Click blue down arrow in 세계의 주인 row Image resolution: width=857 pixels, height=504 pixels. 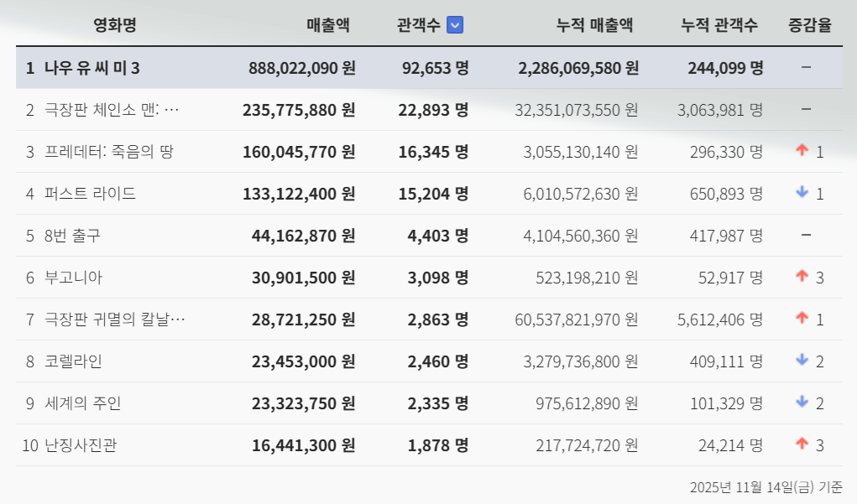(802, 402)
